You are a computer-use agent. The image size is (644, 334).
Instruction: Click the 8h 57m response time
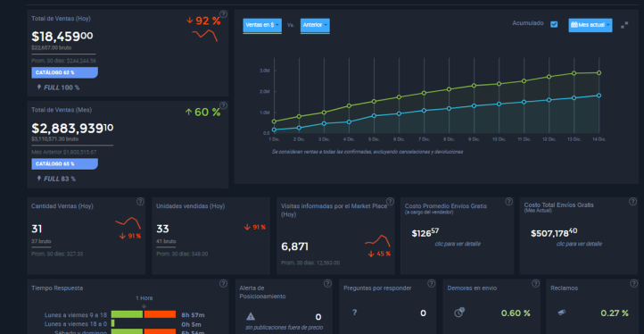click(x=193, y=315)
